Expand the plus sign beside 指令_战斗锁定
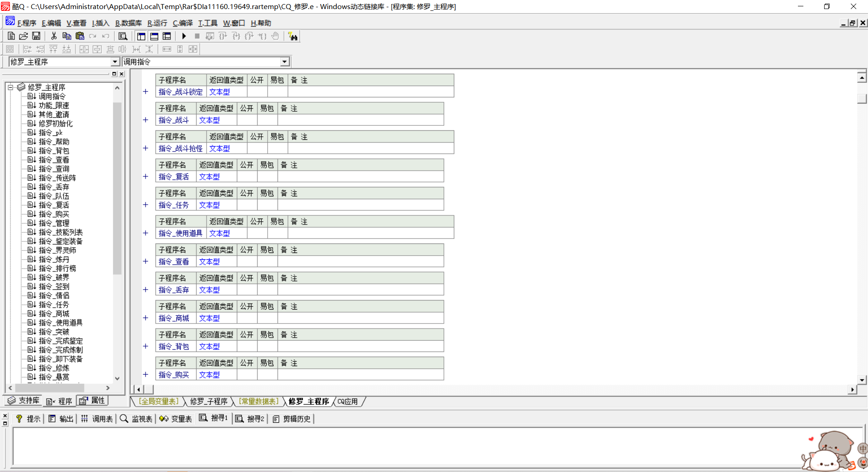The height and width of the screenshot is (472, 868). (146, 92)
